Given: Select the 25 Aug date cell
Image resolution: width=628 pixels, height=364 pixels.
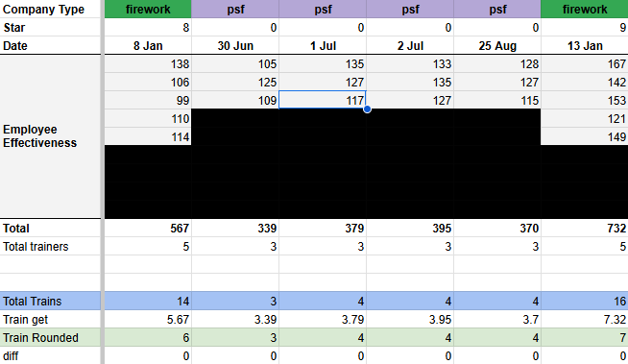Looking at the screenshot, I should [497, 45].
